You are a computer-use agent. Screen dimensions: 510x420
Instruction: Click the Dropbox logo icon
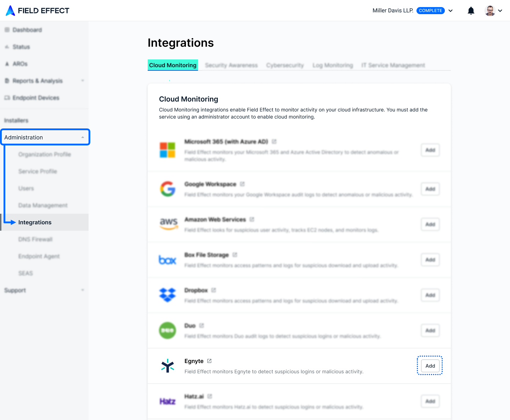point(168,295)
